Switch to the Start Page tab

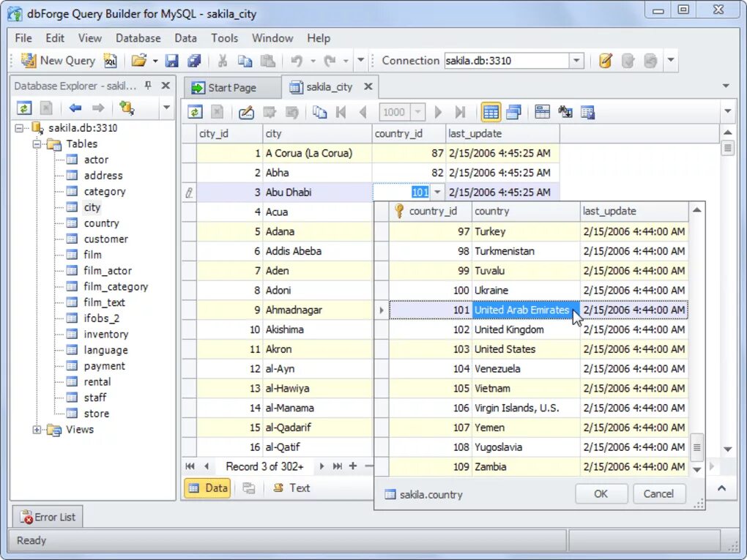click(x=231, y=88)
